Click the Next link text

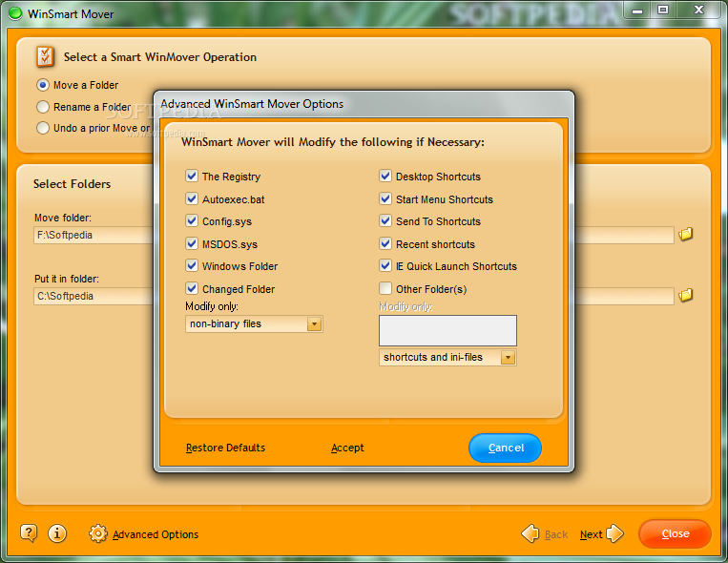coord(591,534)
